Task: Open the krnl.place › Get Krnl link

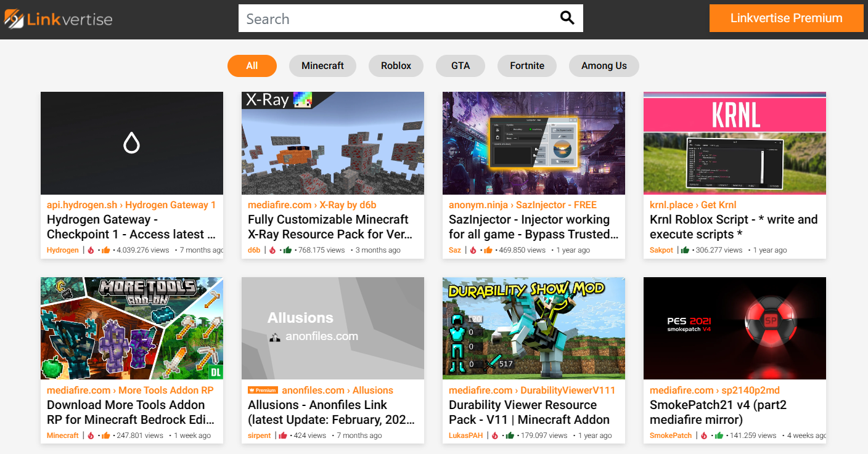Action: (693, 205)
